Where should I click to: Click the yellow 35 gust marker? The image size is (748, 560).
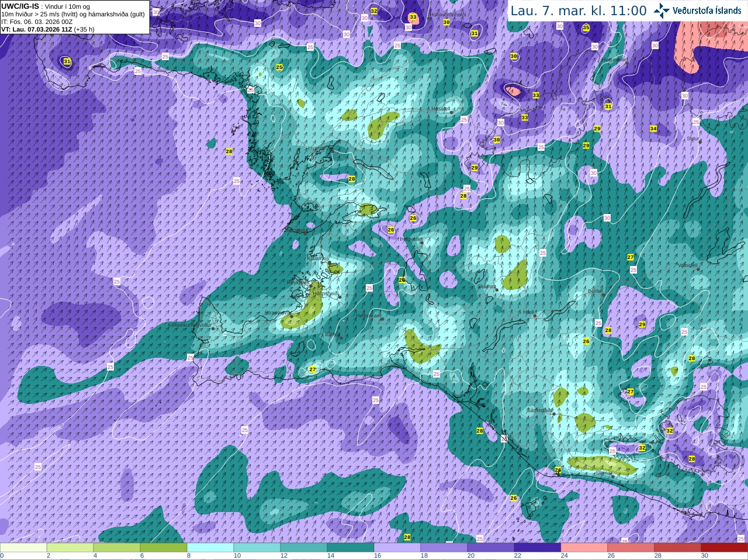tap(586, 27)
